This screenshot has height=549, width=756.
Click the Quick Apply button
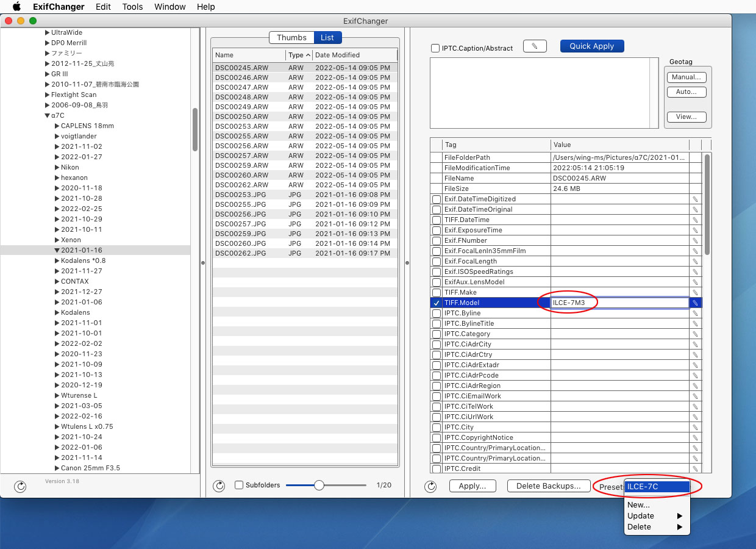(592, 46)
